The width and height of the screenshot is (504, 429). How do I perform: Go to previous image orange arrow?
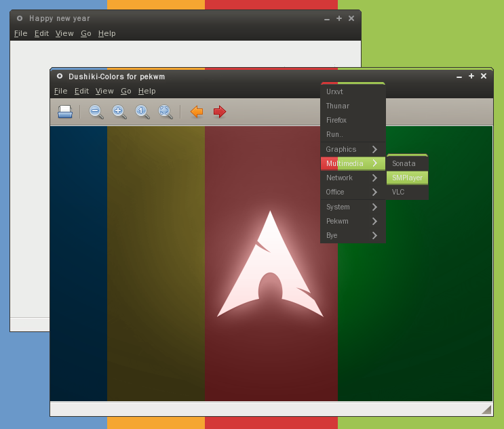pos(197,112)
